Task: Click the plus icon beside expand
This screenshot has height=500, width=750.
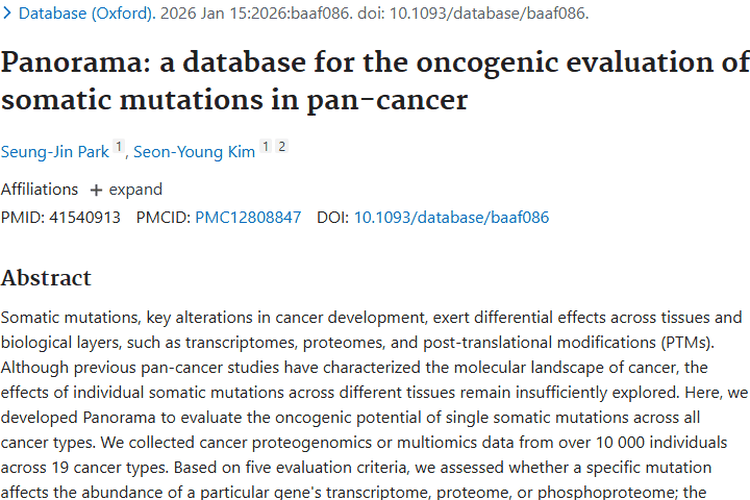Action: tap(96, 190)
